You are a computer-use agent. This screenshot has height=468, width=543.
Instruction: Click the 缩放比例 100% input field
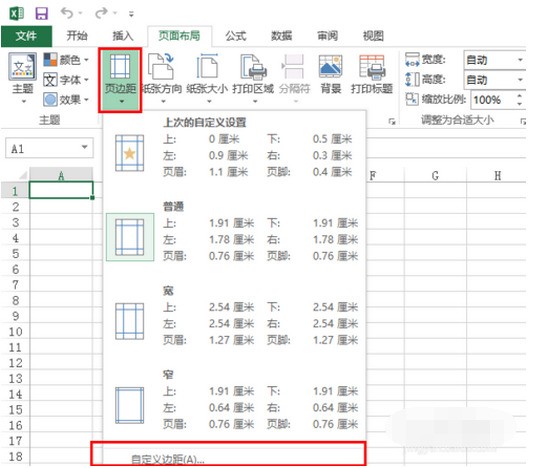[492, 100]
